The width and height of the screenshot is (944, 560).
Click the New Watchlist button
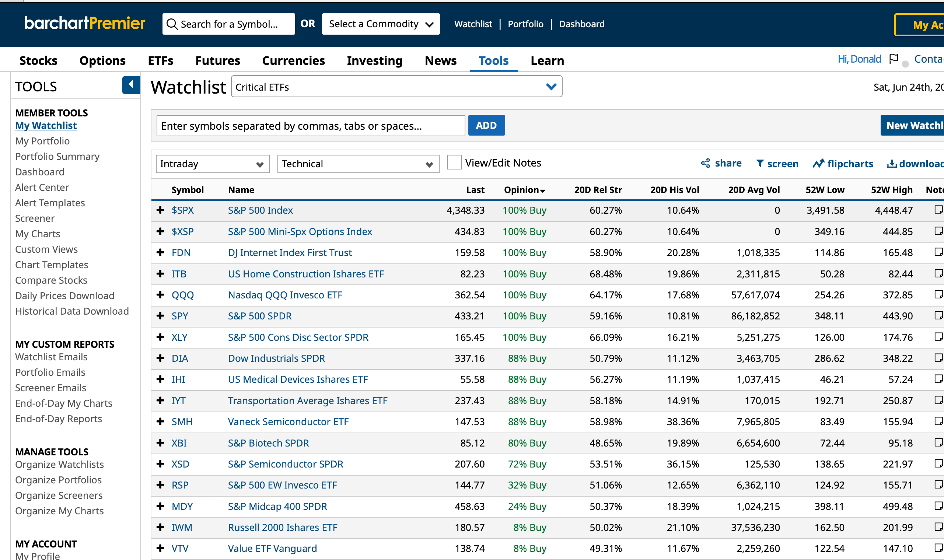(x=912, y=125)
